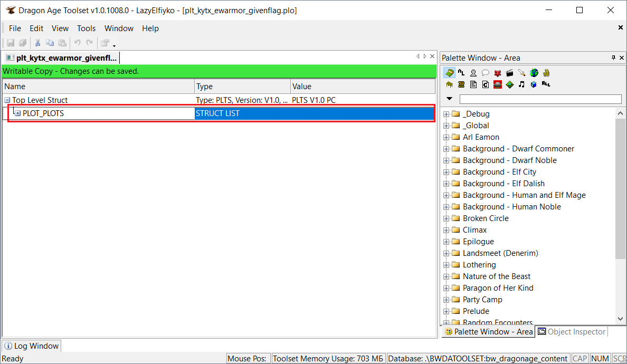Expand Background - Dwarf Commoner folder

coord(446,149)
